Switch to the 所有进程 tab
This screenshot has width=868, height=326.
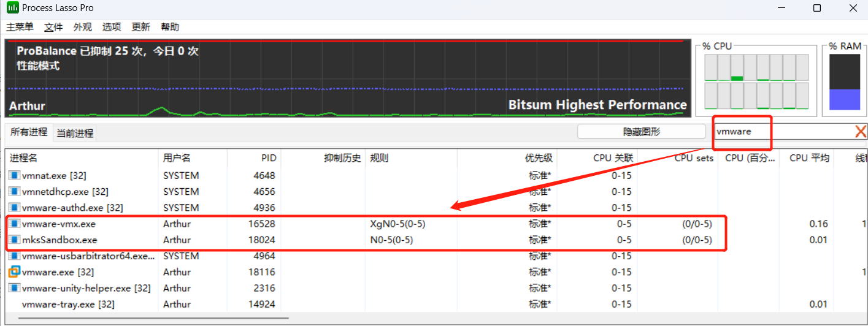click(29, 132)
